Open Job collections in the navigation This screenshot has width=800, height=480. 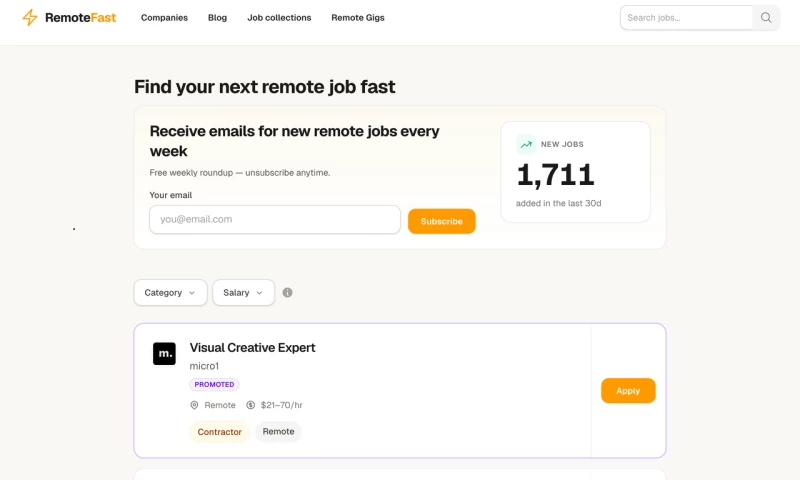[279, 18]
